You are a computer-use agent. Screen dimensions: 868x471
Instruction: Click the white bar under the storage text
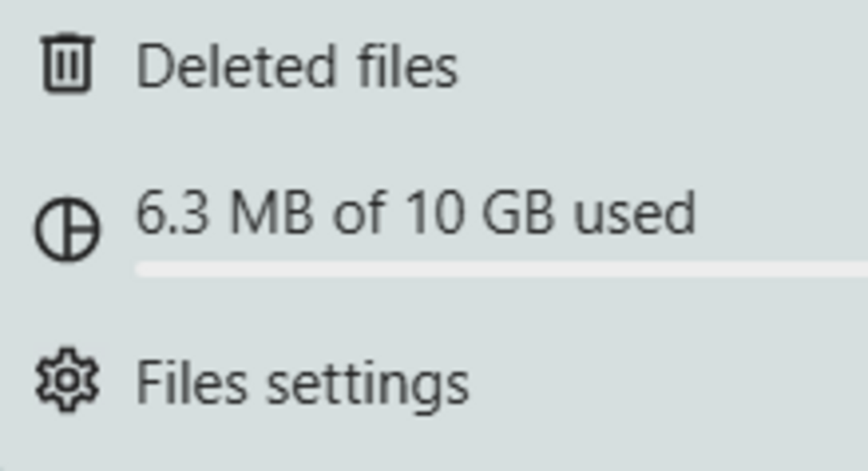coord(500,269)
